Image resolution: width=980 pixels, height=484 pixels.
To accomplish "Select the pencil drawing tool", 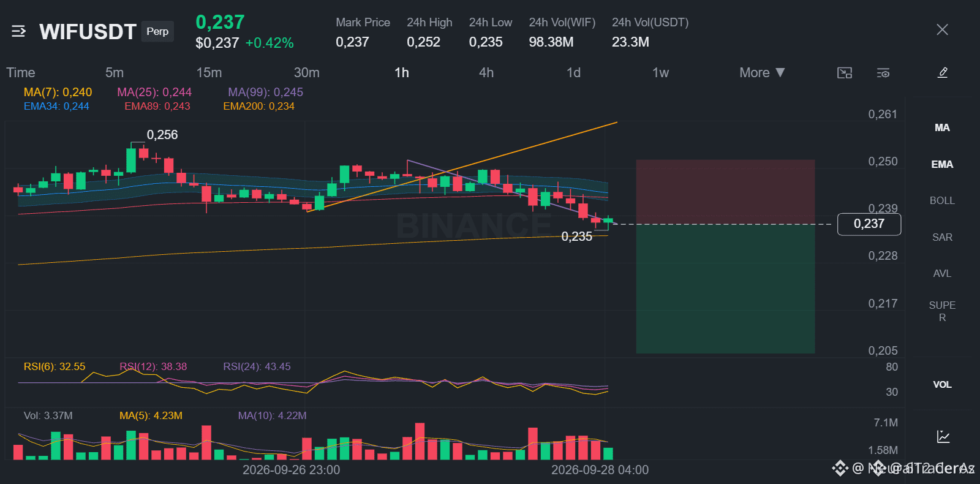I will pos(943,72).
